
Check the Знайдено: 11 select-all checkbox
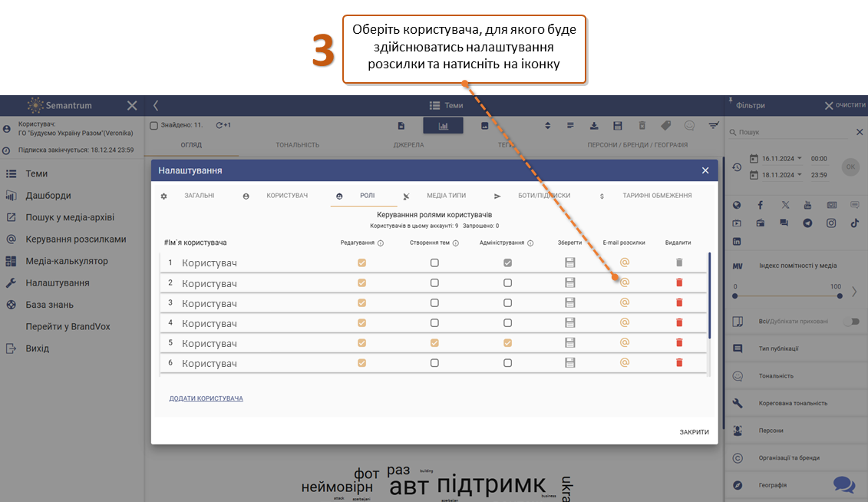pyautogui.click(x=154, y=126)
